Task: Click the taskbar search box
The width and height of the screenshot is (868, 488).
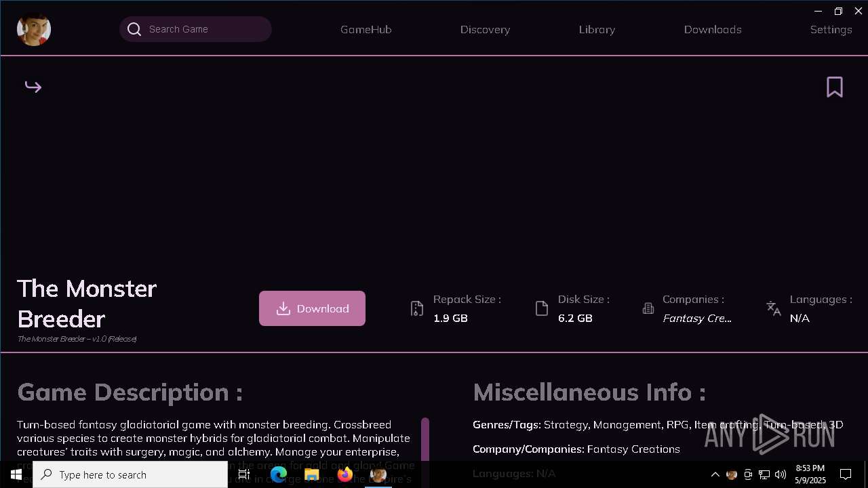Action: point(130,474)
